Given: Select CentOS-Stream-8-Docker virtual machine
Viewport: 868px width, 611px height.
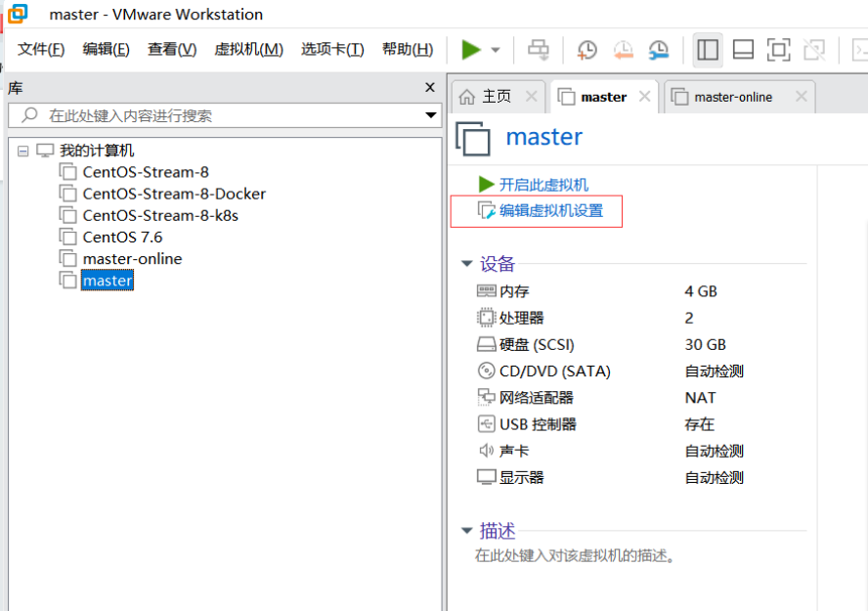Looking at the screenshot, I should click(x=174, y=194).
